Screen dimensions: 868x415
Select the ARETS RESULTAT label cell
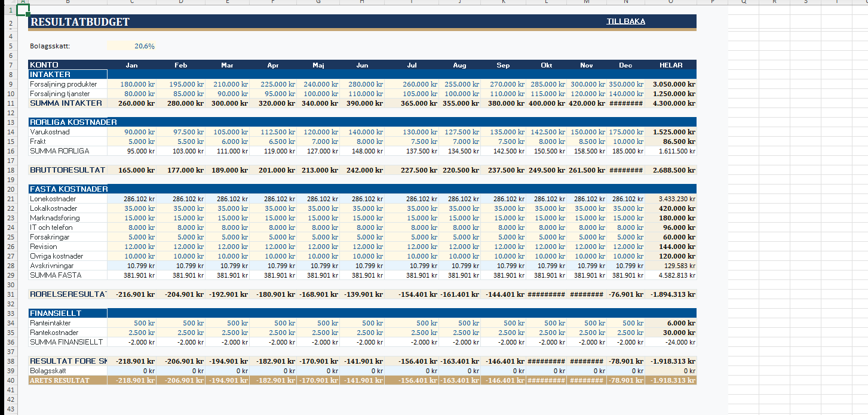coord(67,380)
